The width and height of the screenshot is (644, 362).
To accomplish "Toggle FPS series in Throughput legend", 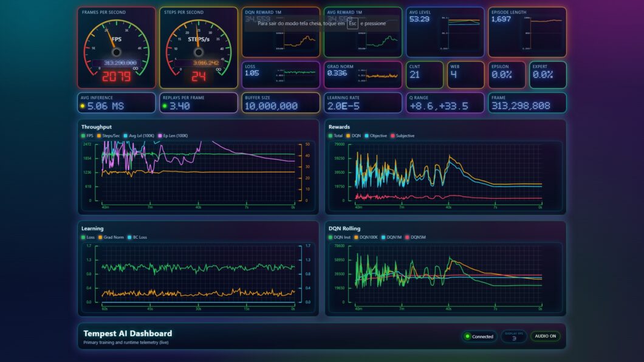I will click(87, 135).
